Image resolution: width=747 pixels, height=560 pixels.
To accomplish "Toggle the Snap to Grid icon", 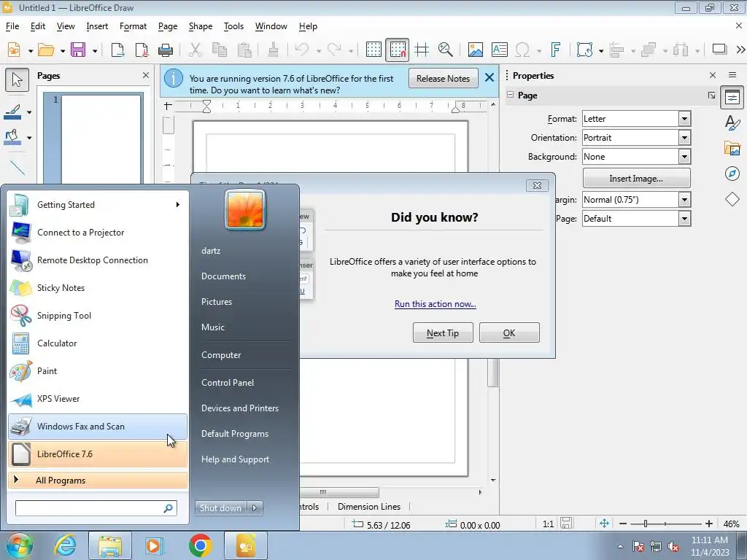I will click(x=398, y=50).
